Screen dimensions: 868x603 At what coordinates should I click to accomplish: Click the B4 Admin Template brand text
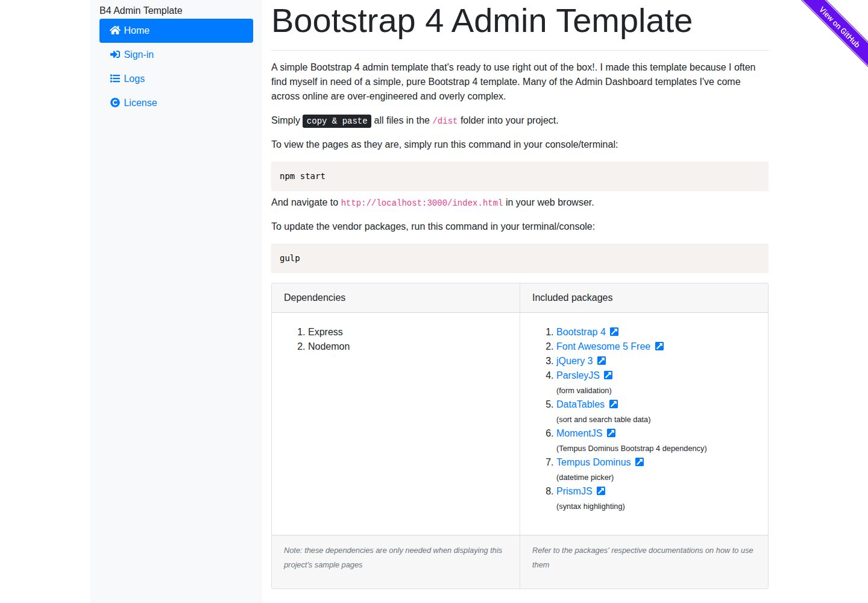click(141, 10)
